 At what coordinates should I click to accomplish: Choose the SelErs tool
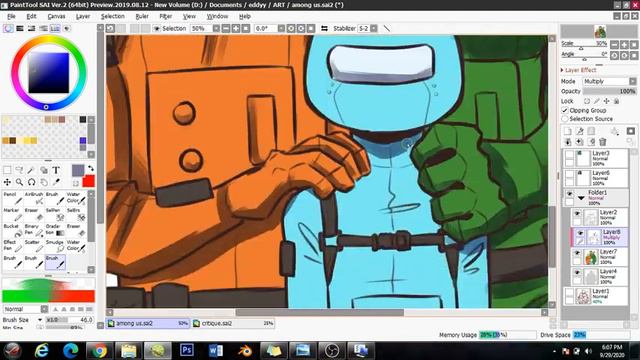tap(76, 214)
